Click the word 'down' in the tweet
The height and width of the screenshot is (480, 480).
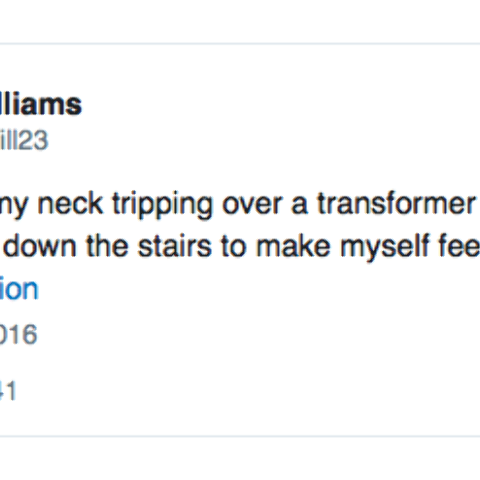coord(40,246)
